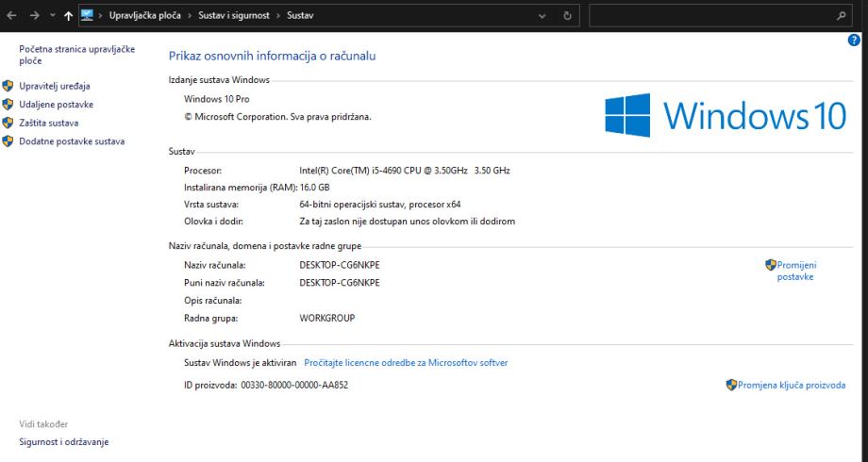
Task: Open Upravljačka ploča breadcrumb
Action: (x=145, y=15)
